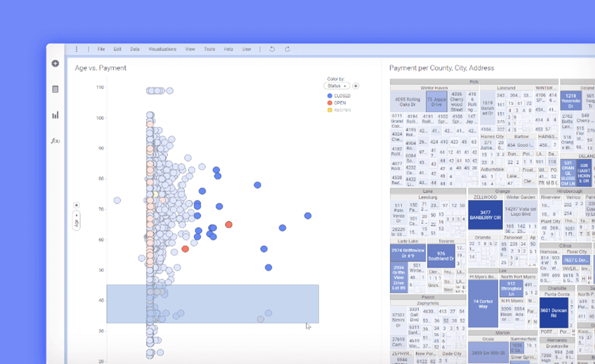Click the Lake county header
This screenshot has height=364, width=595.
(x=428, y=191)
